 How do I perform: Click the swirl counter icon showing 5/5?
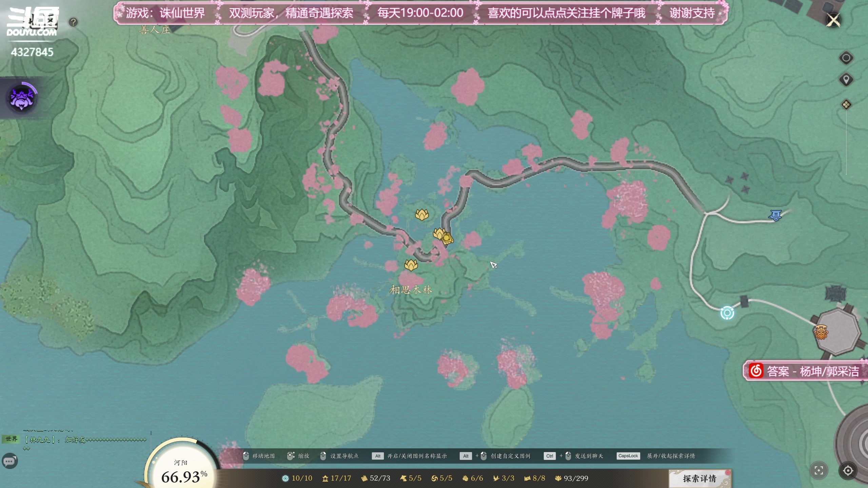(434, 478)
